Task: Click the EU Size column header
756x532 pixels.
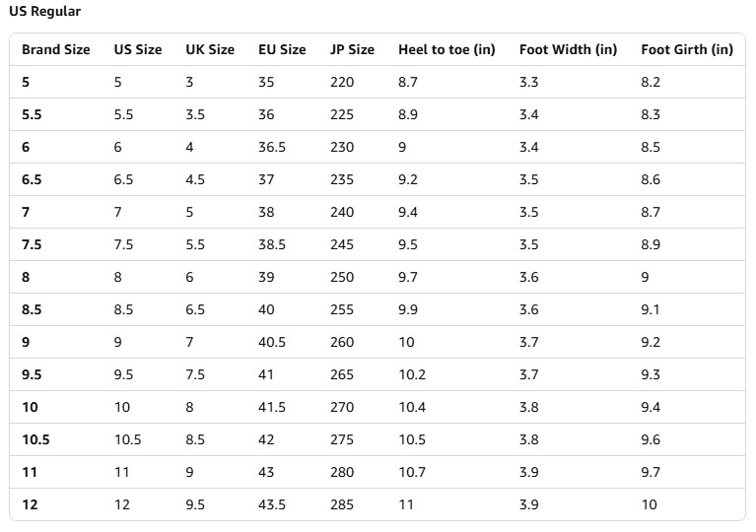Action: (x=282, y=49)
